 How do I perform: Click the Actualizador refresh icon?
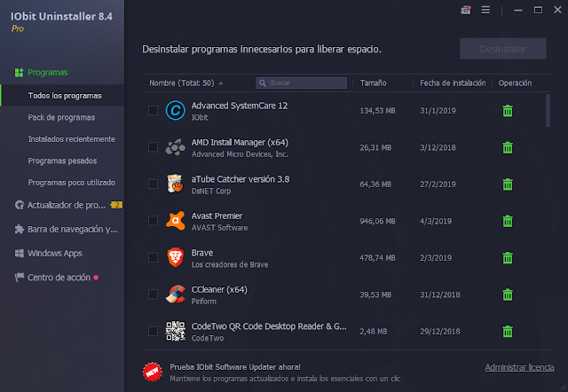tap(20, 205)
